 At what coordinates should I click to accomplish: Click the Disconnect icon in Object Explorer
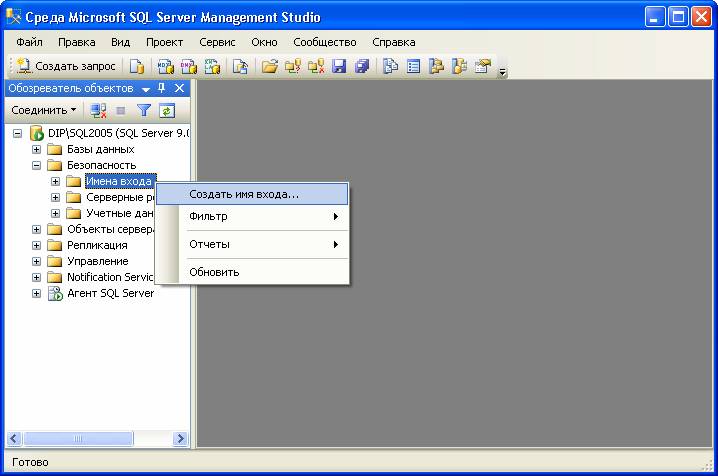[x=98, y=110]
